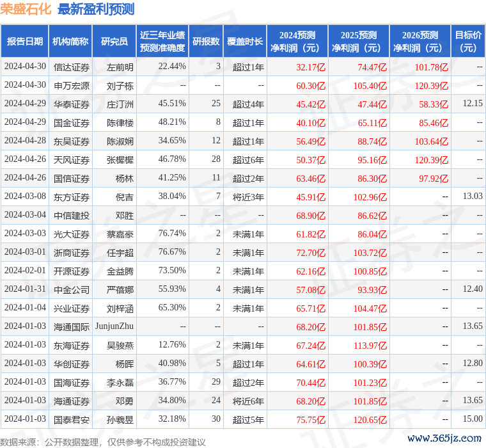Click 国金证券 institution cell

pos(72,123)
